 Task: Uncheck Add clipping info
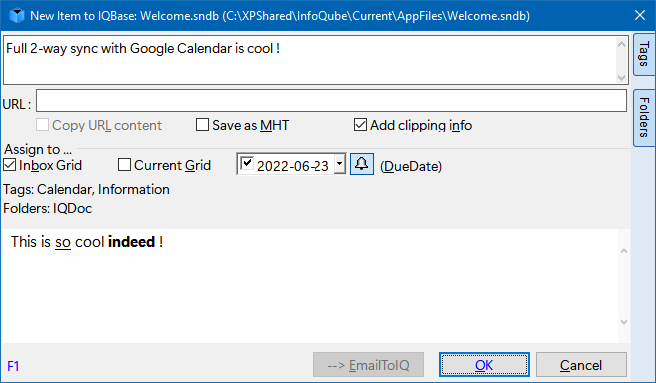(x=360, y=125)
